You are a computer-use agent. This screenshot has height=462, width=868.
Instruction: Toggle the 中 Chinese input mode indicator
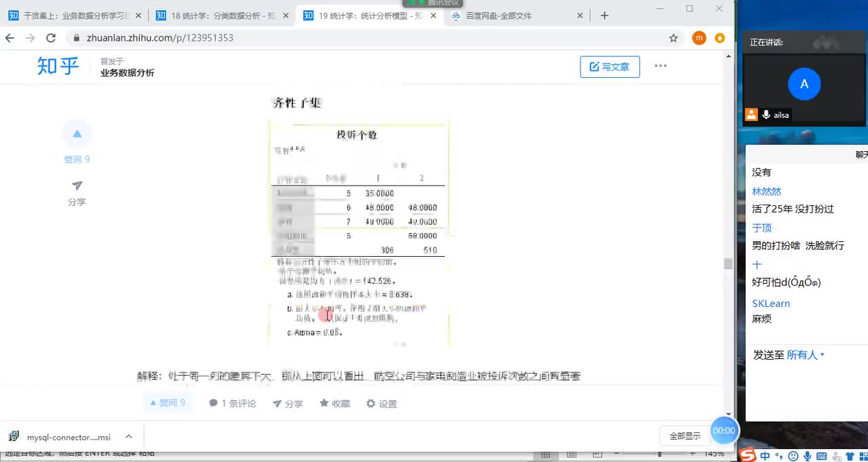[765, 456]
